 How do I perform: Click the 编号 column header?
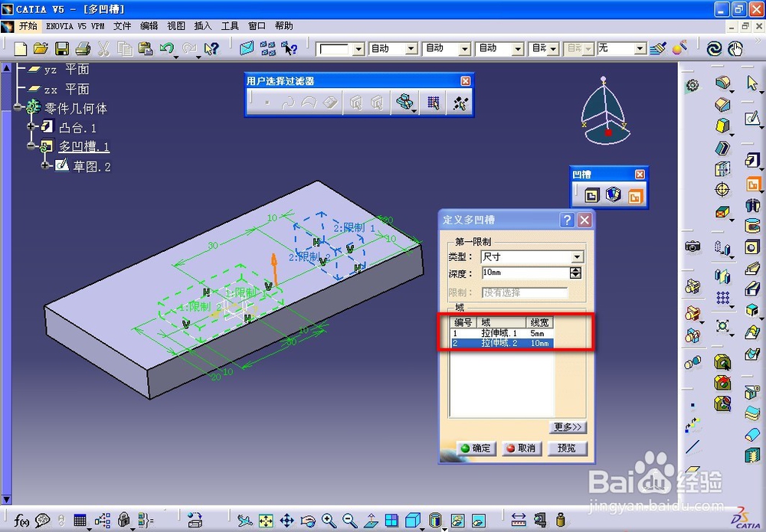coord(463,322)
